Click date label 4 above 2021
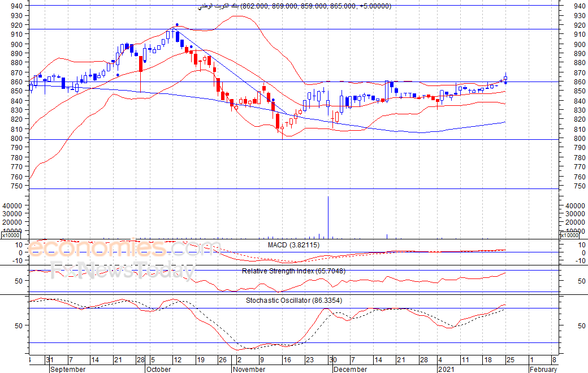588x373 pixels. [x=440, y=360]
